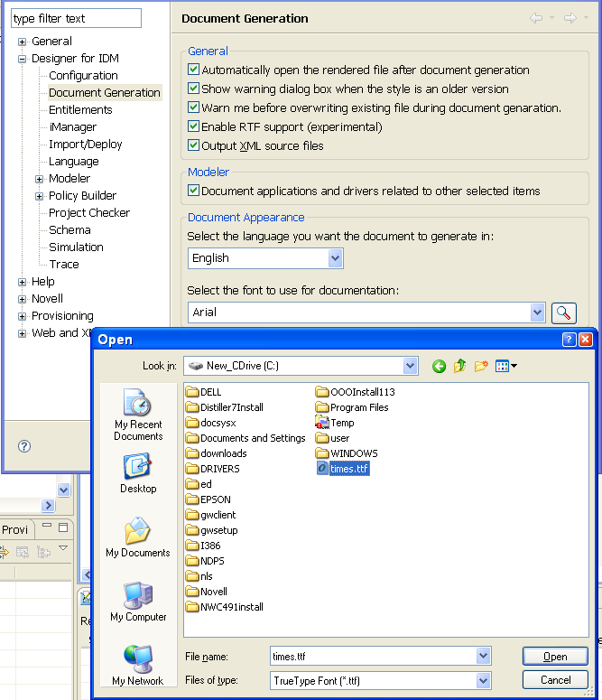Click the preferences help icon
The image size is (602, 700).
(x=24, y=446)
